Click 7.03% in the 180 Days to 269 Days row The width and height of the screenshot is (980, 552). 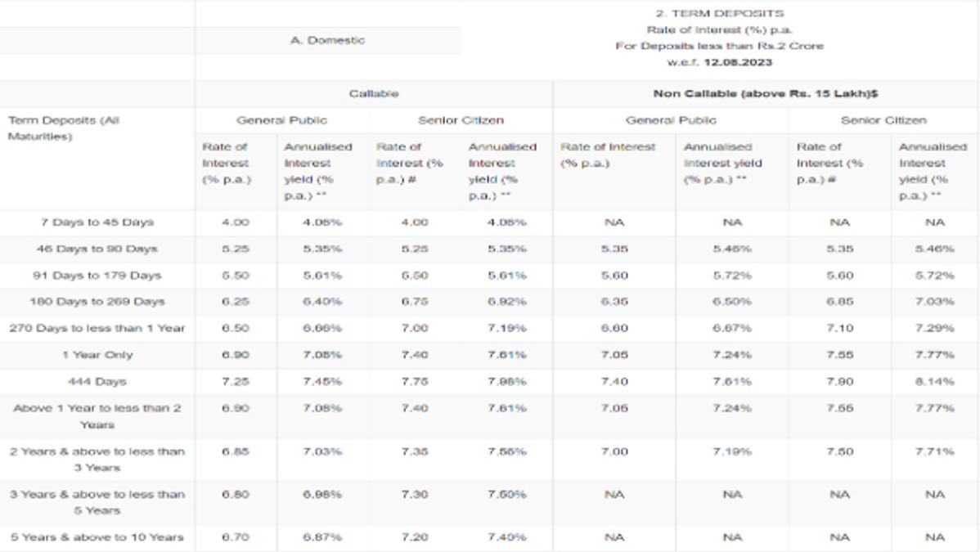pyautogui.click(x=935, y=301)
